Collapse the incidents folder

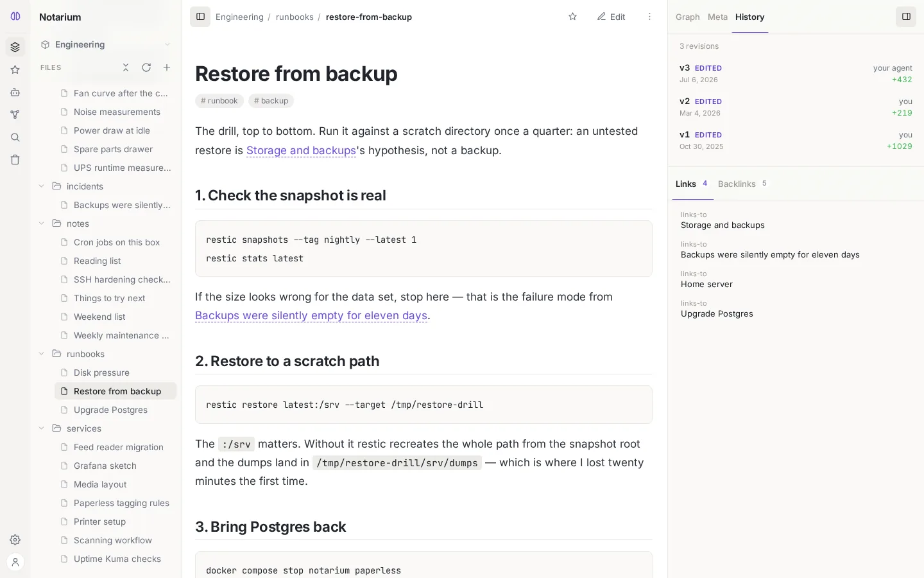pos(42,186)
